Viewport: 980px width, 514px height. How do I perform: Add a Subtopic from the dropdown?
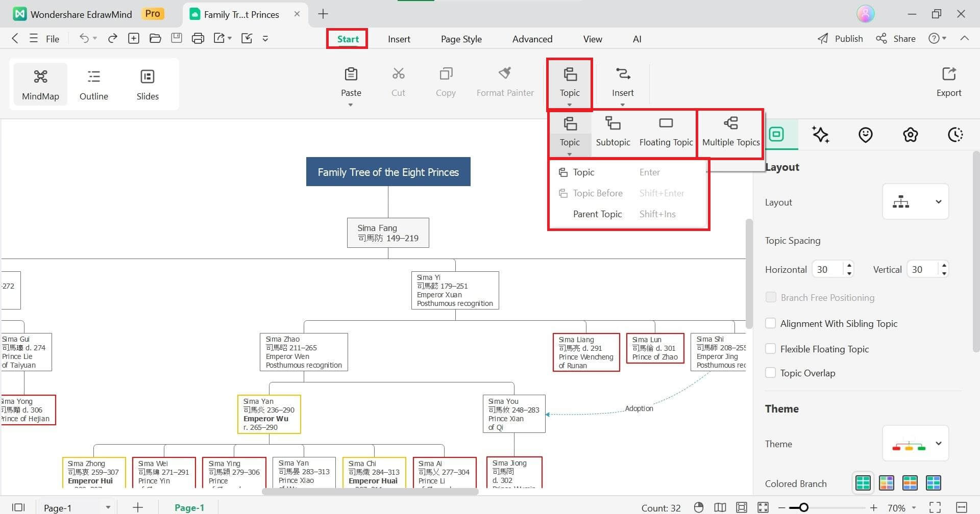(x=613, y=132)
